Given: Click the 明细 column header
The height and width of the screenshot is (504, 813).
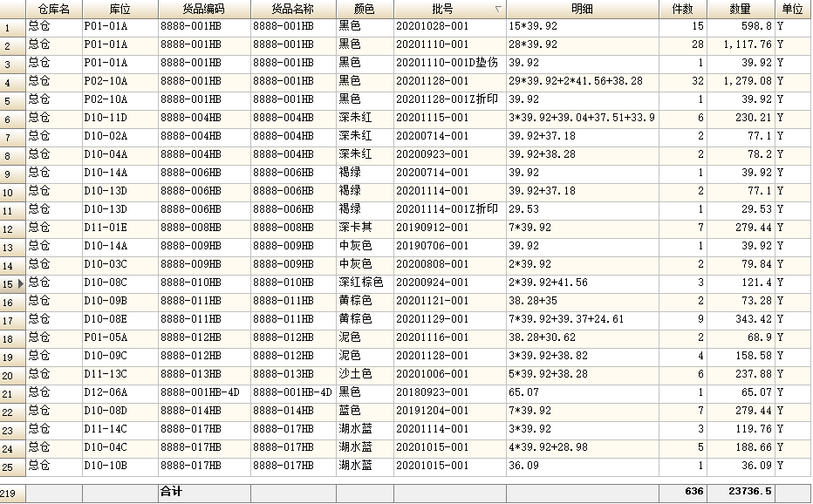Looking at the screenshot, I should pyautogui.click(x=582, y=9).
